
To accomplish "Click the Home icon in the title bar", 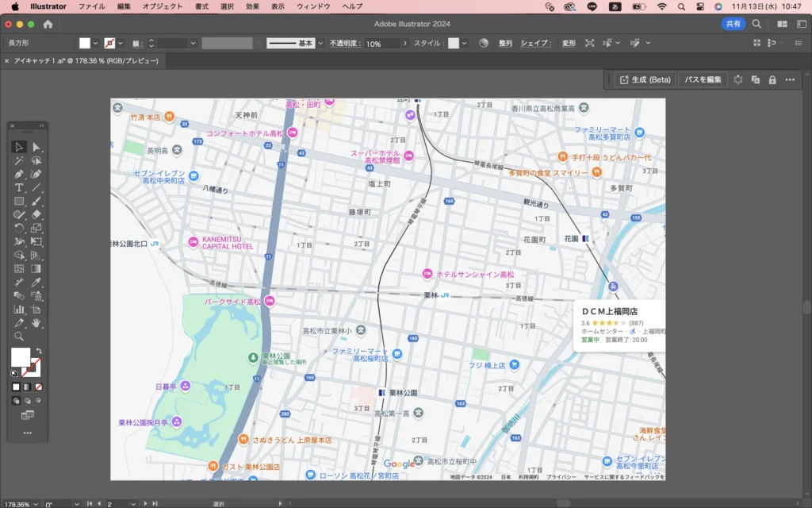I will 48,24.
